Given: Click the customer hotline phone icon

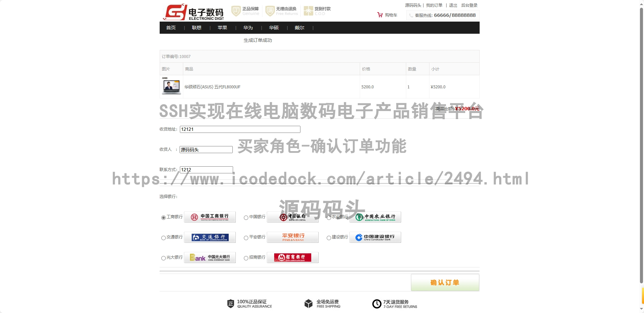Looking at the screenshot, I should pyautogui.click(x=411, y=15).
